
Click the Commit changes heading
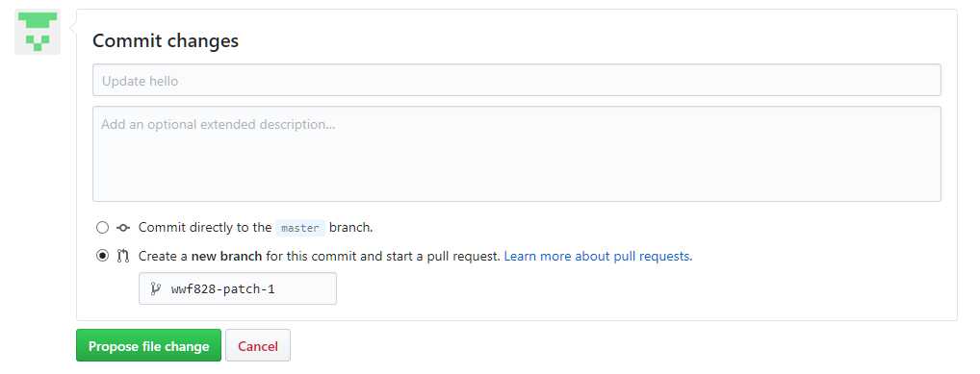point(166,40)
